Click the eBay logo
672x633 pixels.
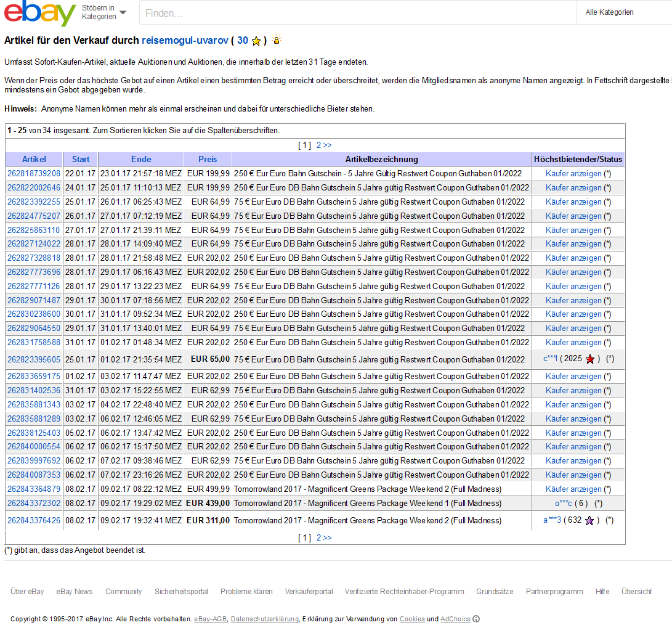click(40, 13)
